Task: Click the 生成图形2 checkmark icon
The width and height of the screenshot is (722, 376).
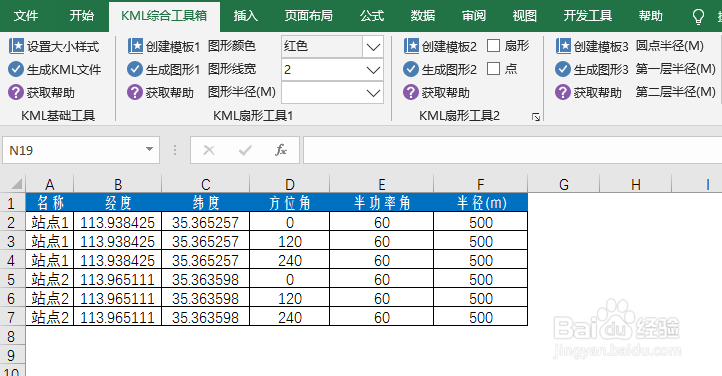Action: pos(411,69)
